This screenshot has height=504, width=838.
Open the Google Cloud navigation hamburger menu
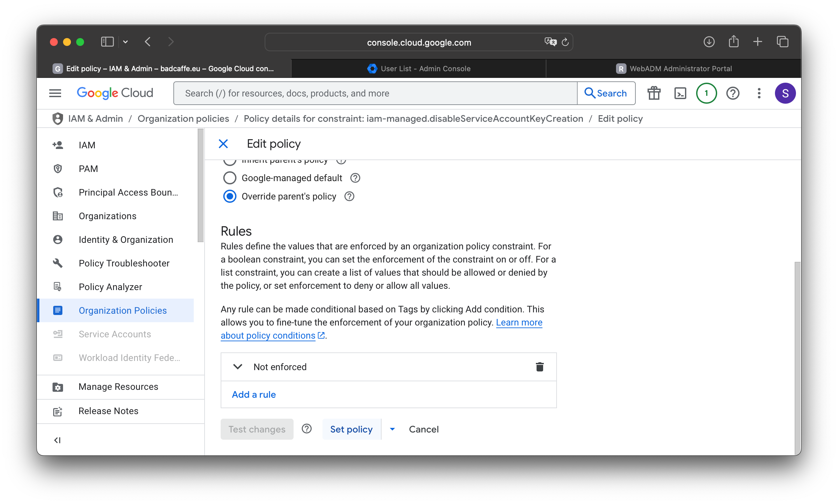tap(55, 93)
